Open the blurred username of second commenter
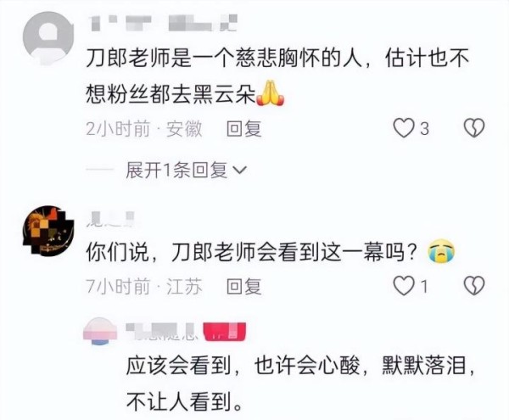509x420 pixels. click(110, 219)
